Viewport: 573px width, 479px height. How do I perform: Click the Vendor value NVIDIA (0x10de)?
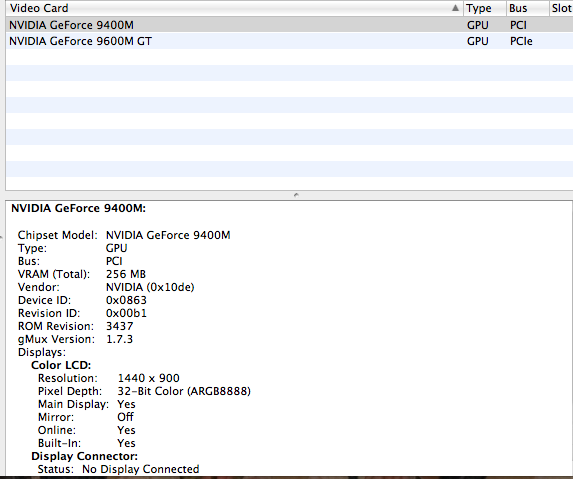tap(150, 287)
